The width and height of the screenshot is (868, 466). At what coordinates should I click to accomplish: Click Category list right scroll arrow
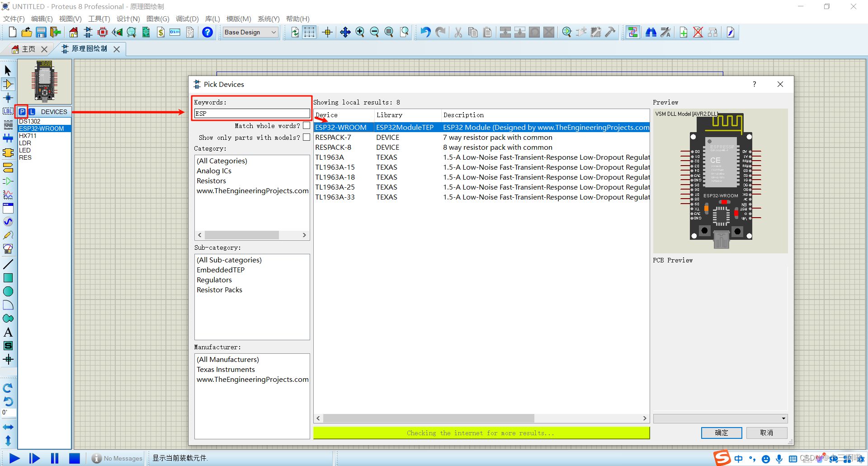[304, 235]
